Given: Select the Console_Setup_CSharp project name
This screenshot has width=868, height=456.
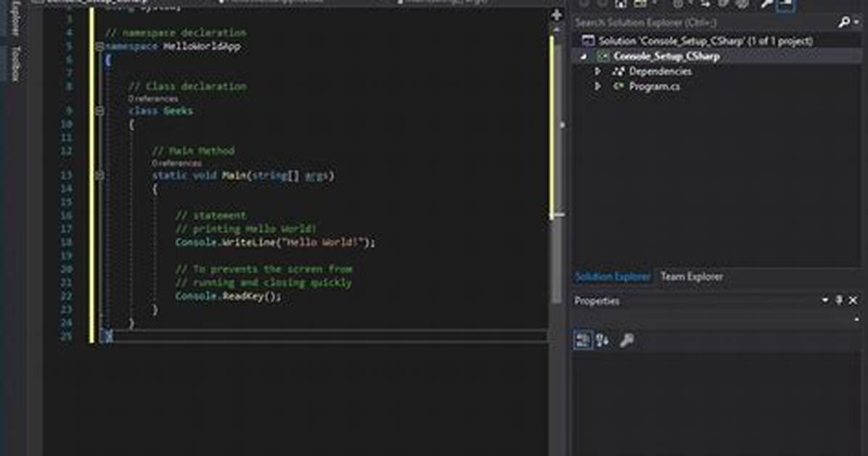Looking at the screenshot, I should point(666,56).
